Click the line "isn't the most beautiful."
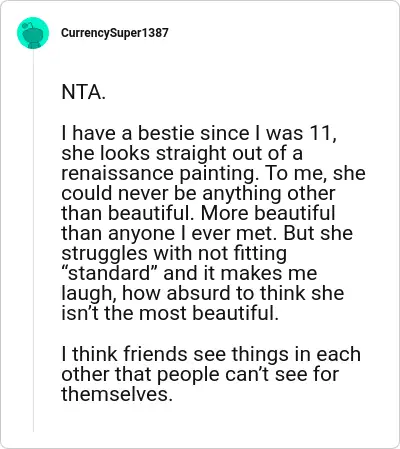 click(x=170, y=313)
